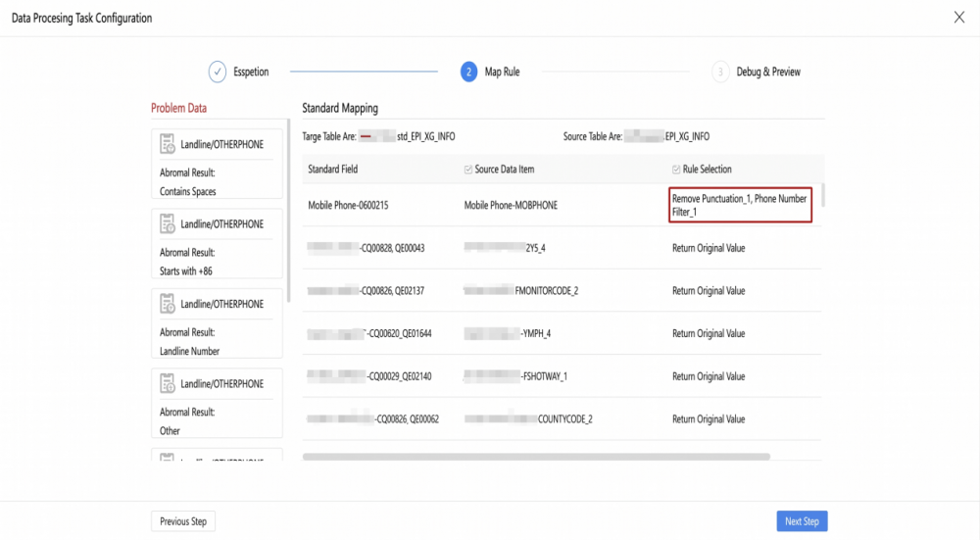Open Return Original Value rule for YMPH_4 row
Image resolution: width=980 pixels, height=540 pixels.
pyautogui.click(x=709, y=334)
